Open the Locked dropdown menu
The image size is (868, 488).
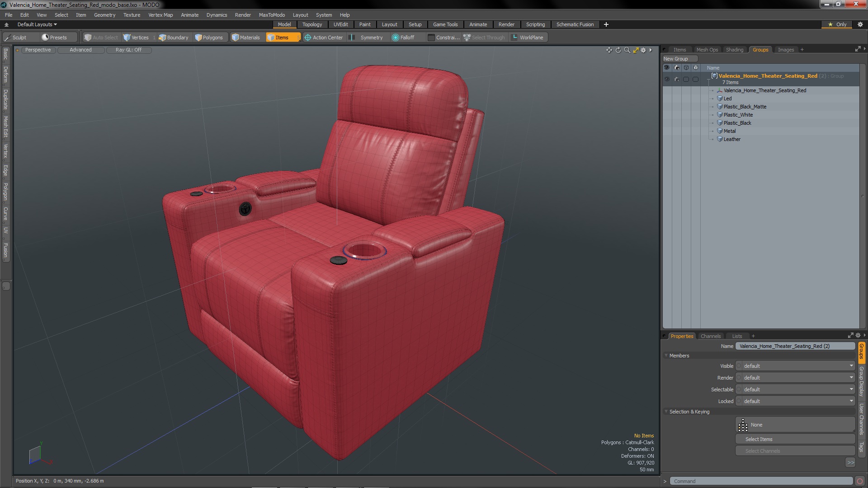pyautogui.click(x=795, y=401)
